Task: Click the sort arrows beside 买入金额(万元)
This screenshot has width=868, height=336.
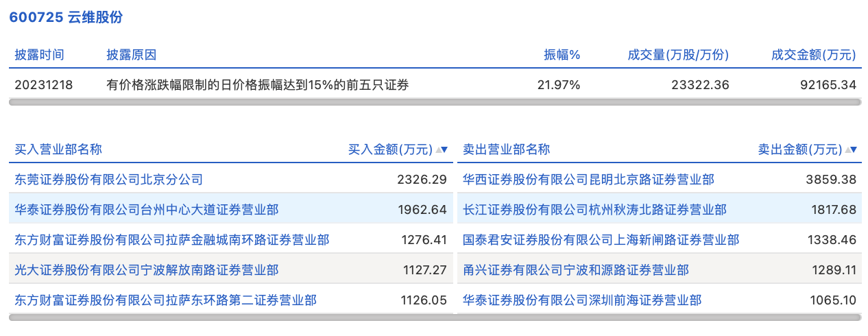Action: [442, 149]
